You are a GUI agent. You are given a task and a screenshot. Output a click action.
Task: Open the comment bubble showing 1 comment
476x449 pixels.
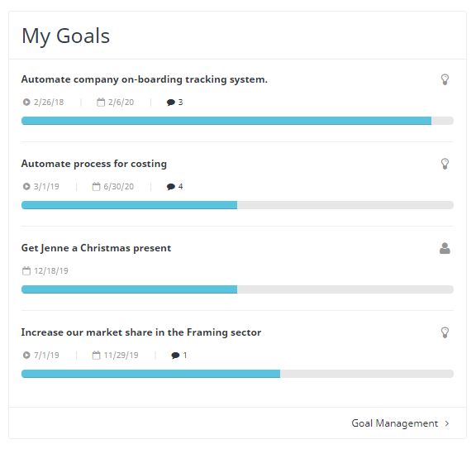(x=175, y=355)
